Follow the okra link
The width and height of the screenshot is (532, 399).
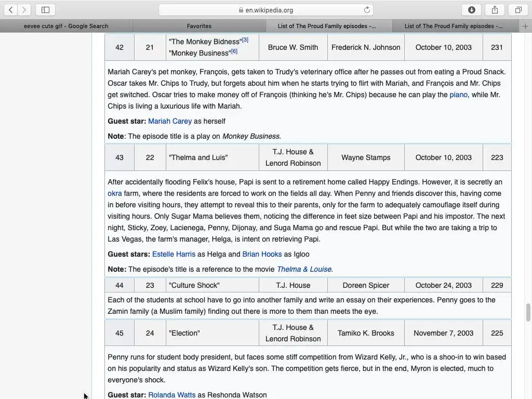pos(115,193)
